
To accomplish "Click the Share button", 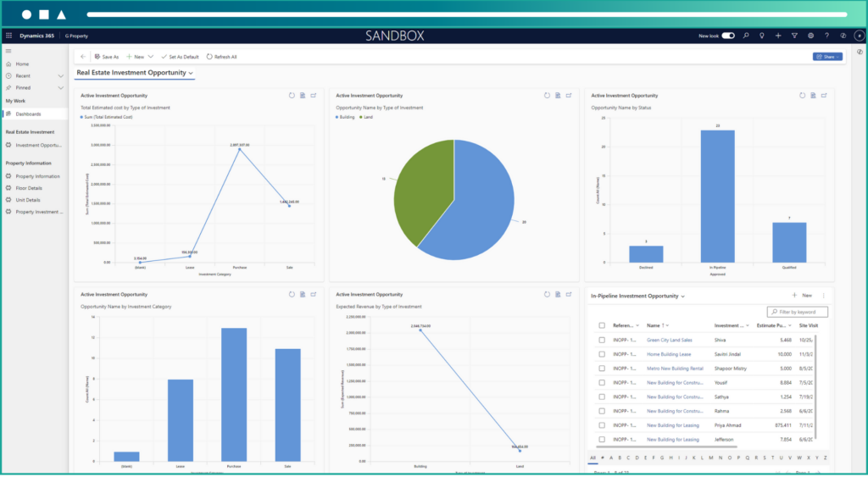I will [x=826, y=57].
